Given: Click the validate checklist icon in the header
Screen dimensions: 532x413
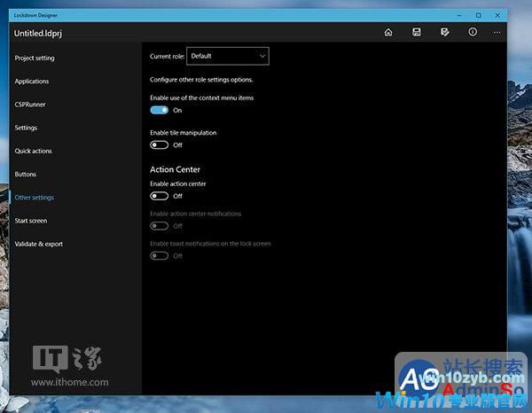Looking at the screenshot, I should 444,33.
